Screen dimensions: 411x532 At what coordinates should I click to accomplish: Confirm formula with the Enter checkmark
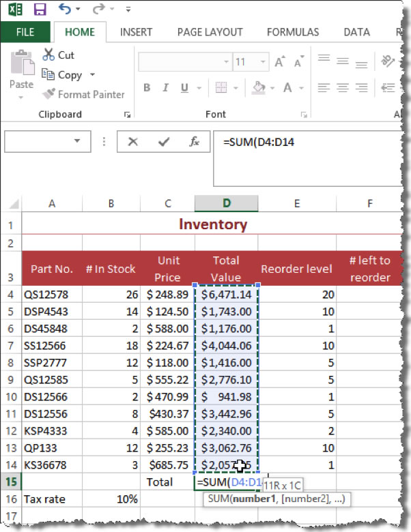164,142
